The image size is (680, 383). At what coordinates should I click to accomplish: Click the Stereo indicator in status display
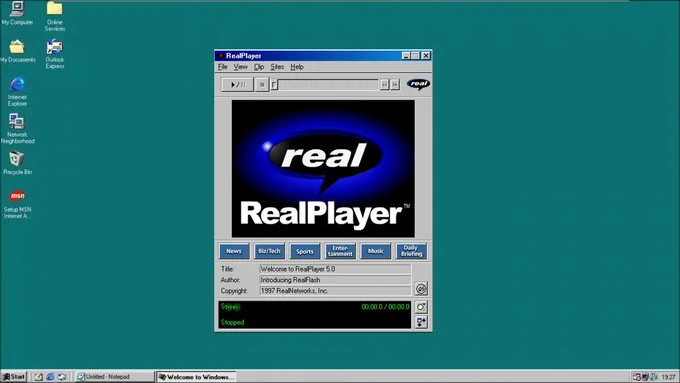(x=230, y=307)
